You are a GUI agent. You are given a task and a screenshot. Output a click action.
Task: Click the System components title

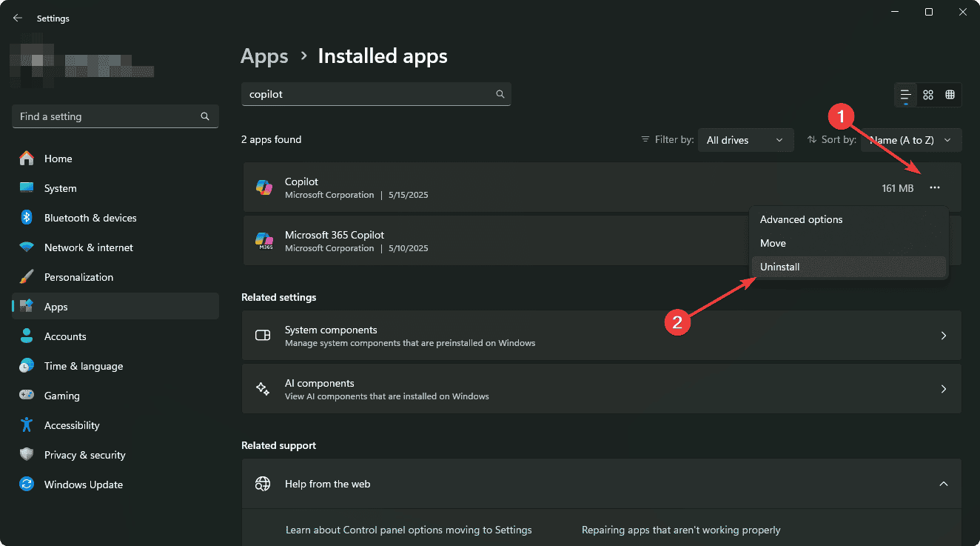click(x=331, y=330)
